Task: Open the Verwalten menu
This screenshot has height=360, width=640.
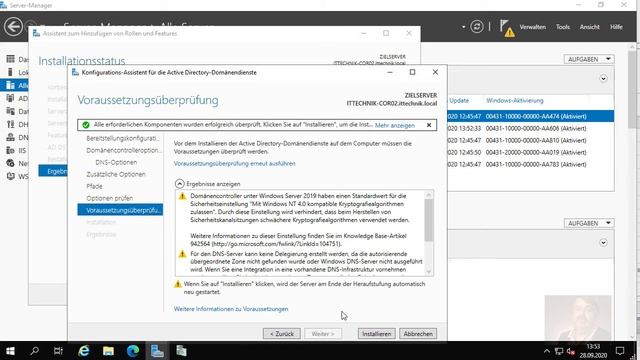Action: point(532,27)
